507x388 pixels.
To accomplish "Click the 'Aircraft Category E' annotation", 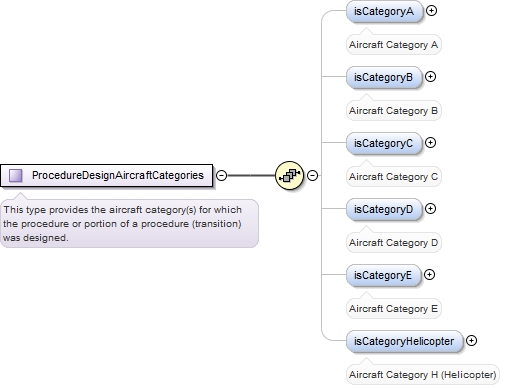I will 394,309.
